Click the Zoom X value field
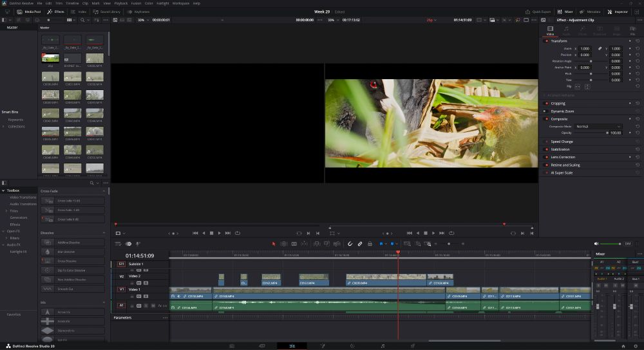 click(585, 48)
